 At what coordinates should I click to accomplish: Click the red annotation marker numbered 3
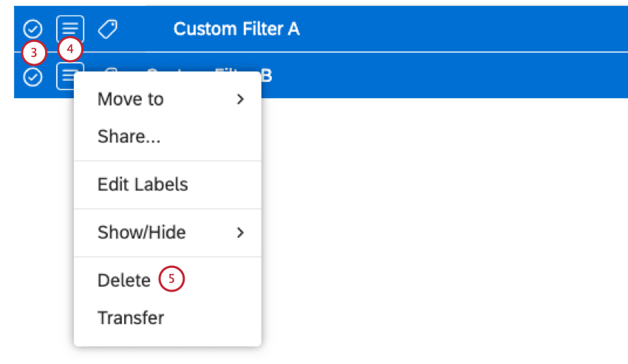(x=33, y=53)
